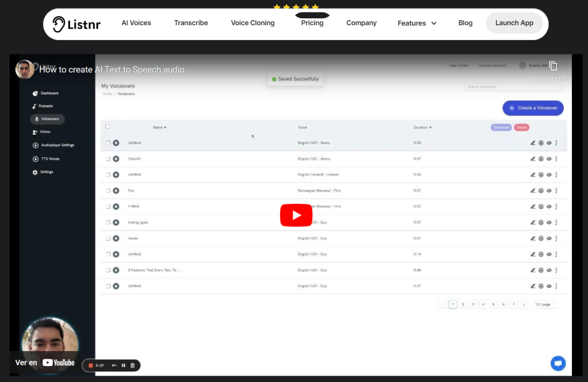Select the 'testing again' row checkbox
Viewport: 588px width, 382px height.
(x=108, y=223)
